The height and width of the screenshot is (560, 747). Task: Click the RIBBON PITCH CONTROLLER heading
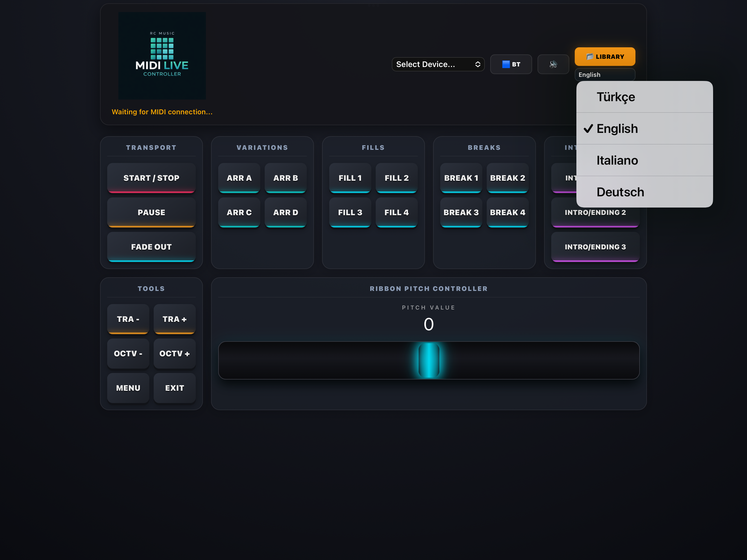[429, 289]
